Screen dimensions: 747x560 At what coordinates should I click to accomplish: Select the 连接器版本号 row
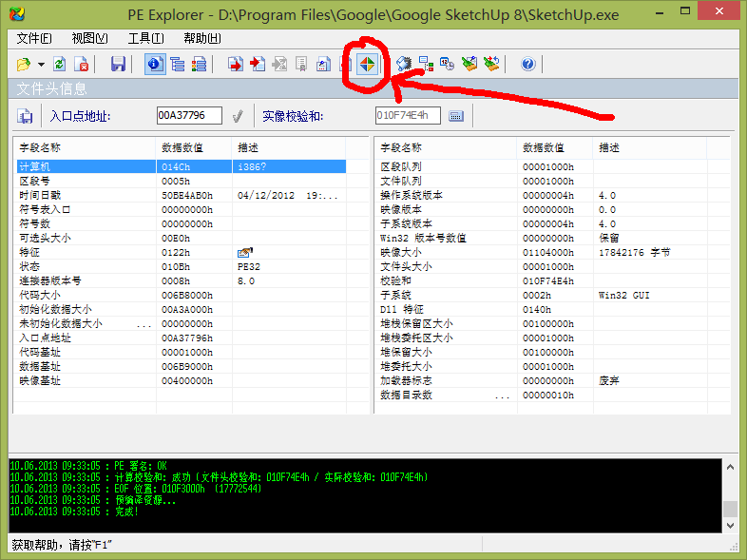[181, 280]
